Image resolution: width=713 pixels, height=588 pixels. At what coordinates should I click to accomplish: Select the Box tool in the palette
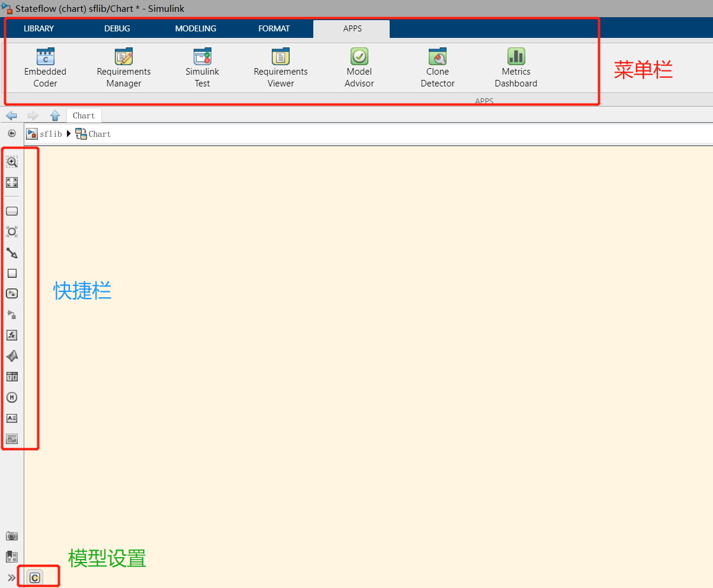point(12,274)
